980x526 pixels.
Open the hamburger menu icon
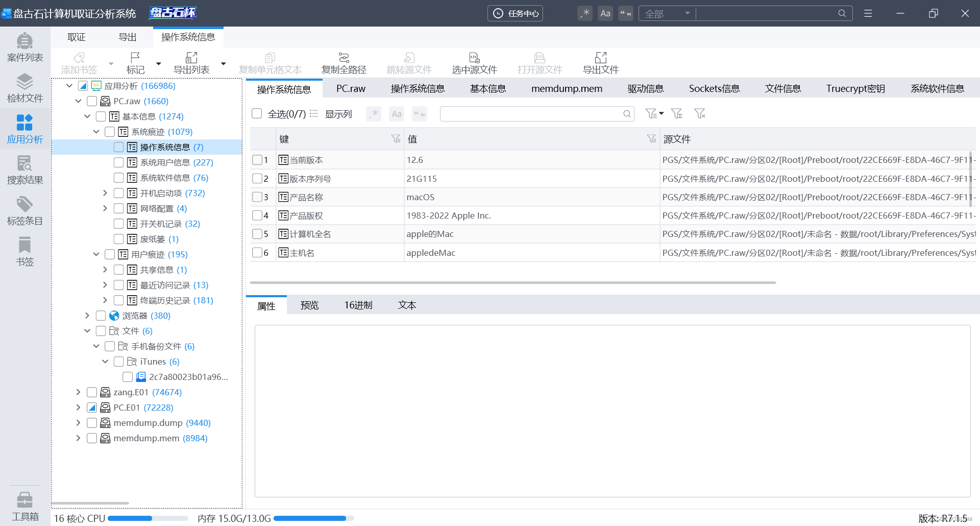point(868,13)
